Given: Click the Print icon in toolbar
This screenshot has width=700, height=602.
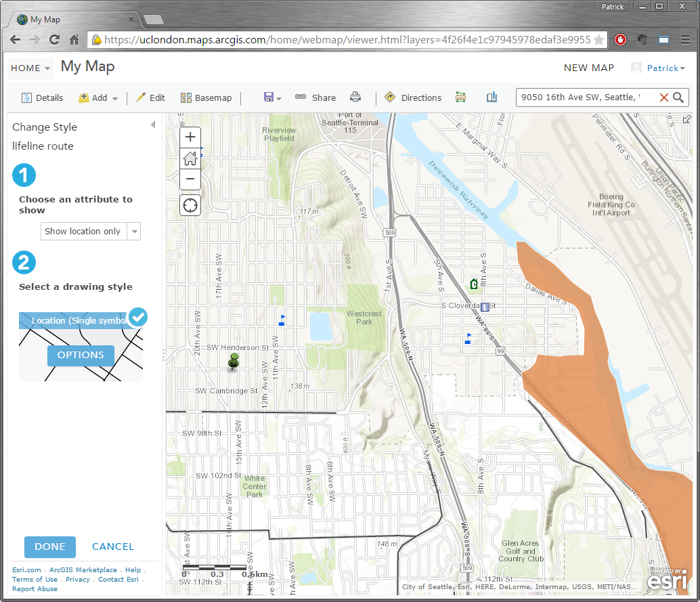Looking at the screenshot, I should pyautogui.click(x=355, y=98).
